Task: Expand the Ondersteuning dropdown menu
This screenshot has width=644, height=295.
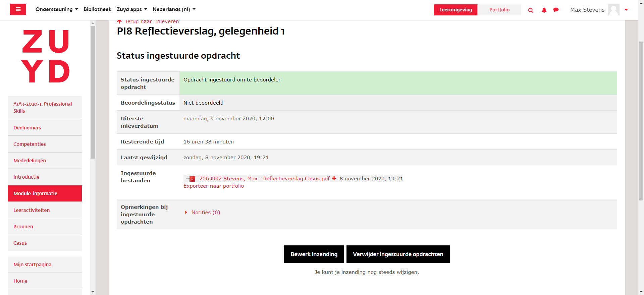Action: pyautogui.click(x=57, y=9)
